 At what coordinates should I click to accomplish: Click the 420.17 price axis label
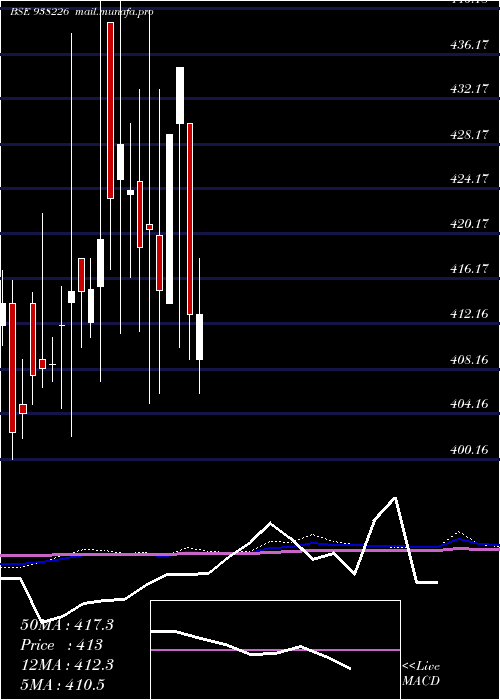[467, 224]
